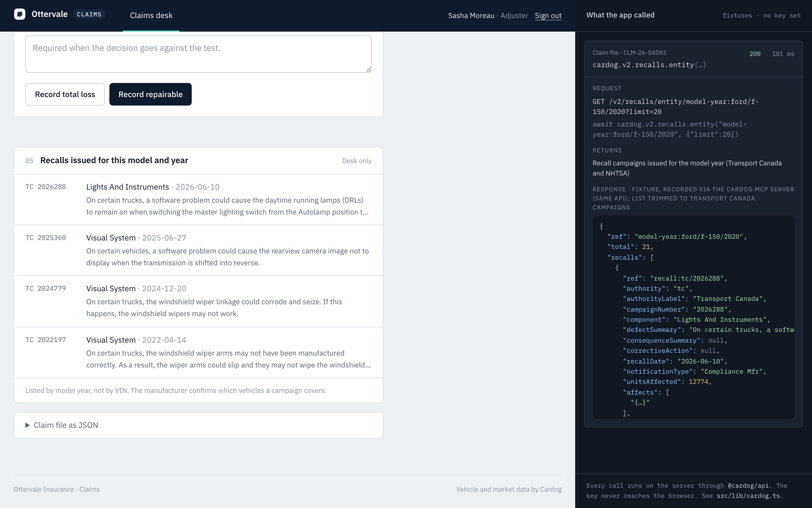Viewport: 812px width, 508px height.
Task: Click the Record total loss button
Action: tap(65, 95)
